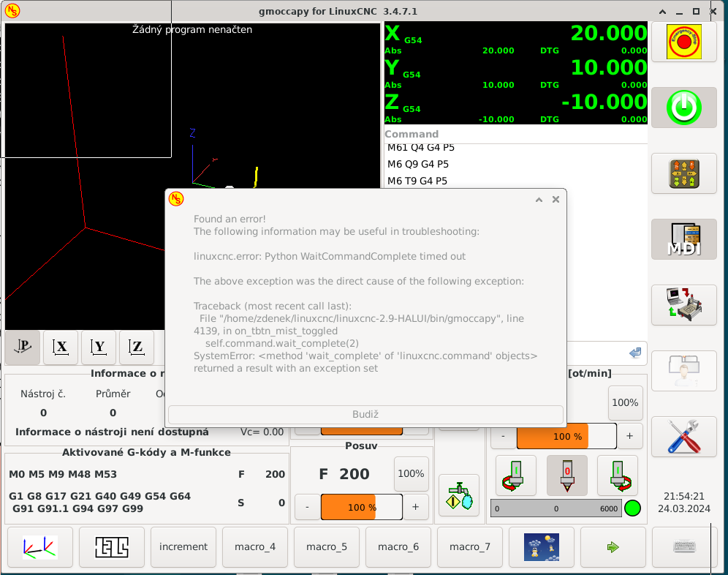
Task: Select history entry M61 Q4 G4 P5
Action: tap(516, 149)
